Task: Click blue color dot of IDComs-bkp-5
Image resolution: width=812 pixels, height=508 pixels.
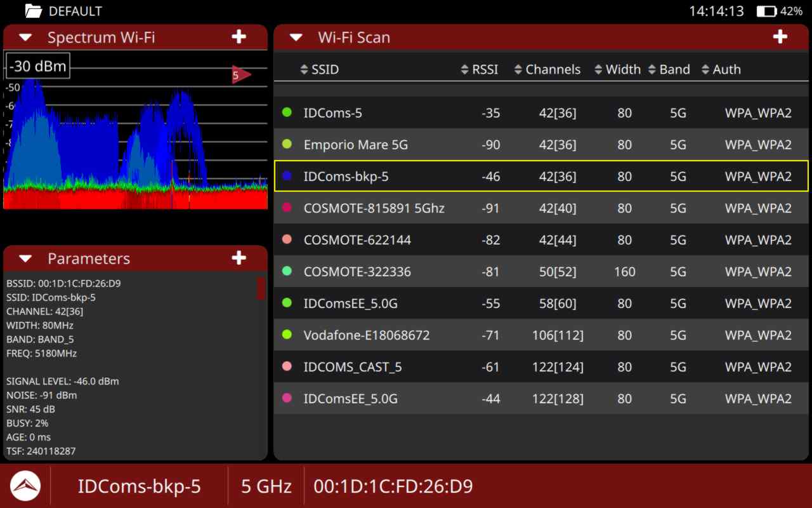Action: pyautogui.click(x=287, y=176)
